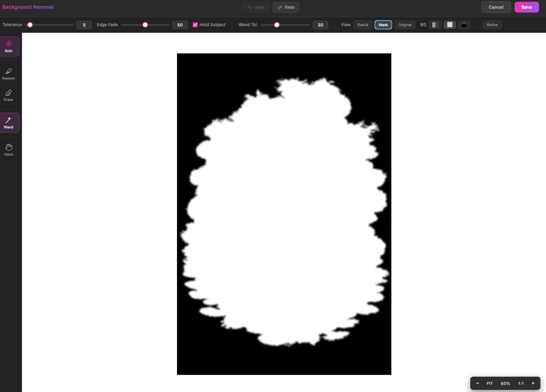Zoom in with the plus button

[533, 383]
